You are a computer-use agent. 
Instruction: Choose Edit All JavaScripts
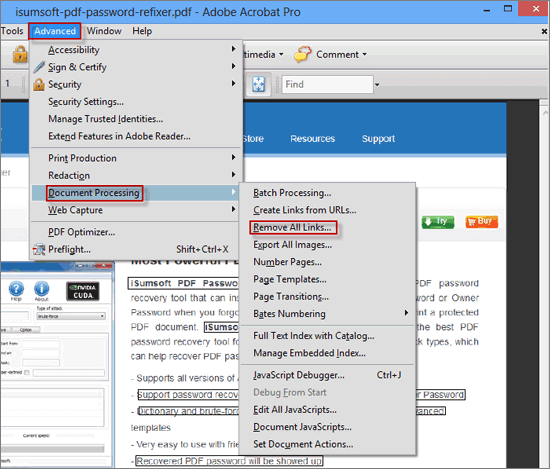click(327, 410)
